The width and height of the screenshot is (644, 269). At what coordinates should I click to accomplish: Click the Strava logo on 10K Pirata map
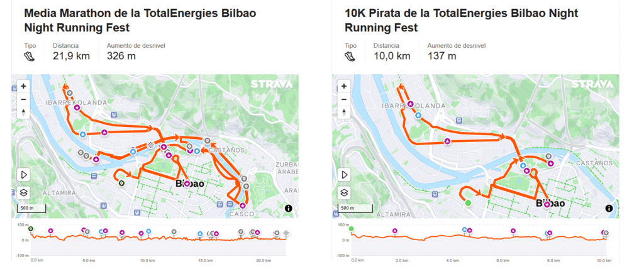click(592, 84)
